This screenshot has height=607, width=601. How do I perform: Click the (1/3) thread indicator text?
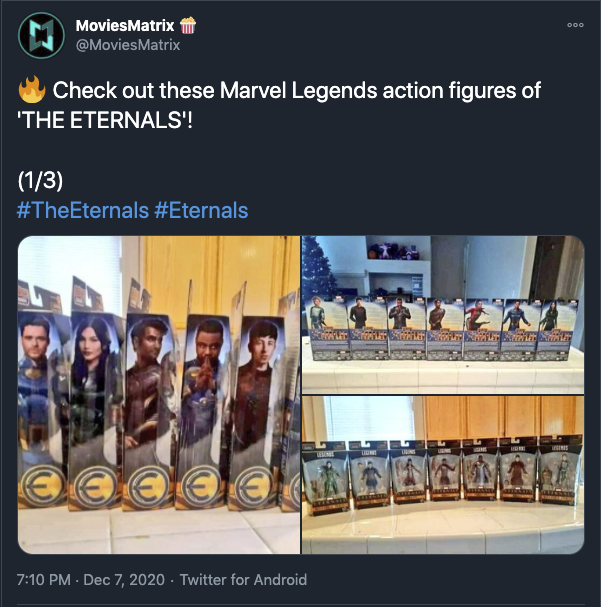point(40,181)
